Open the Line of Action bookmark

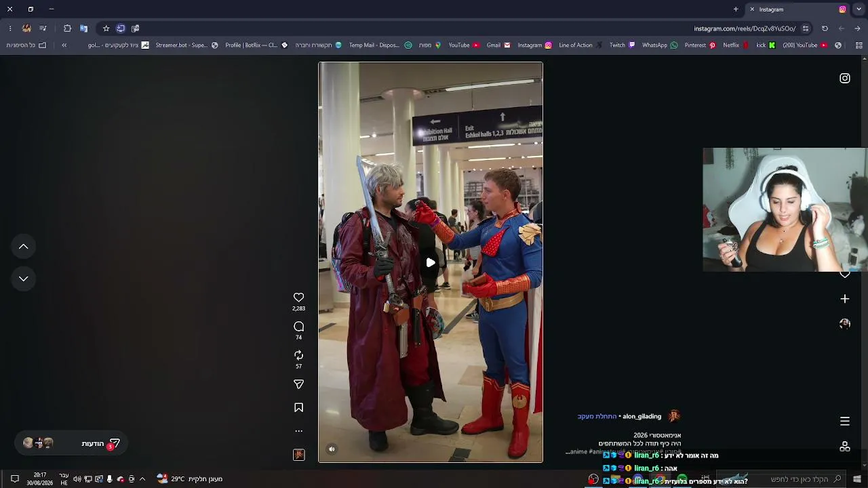[580, 45]
